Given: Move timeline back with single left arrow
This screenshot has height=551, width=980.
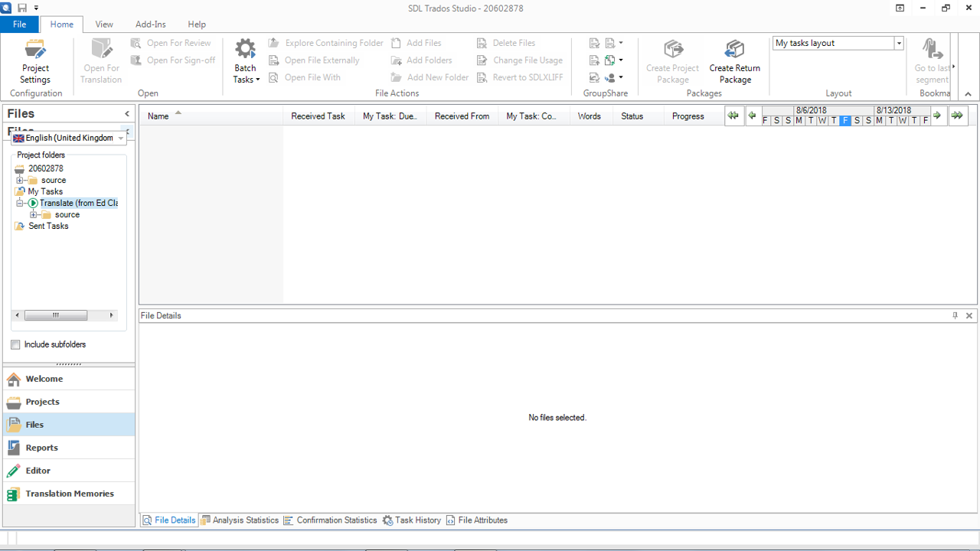Looking at the screenshot, I should tap(753, 116).
